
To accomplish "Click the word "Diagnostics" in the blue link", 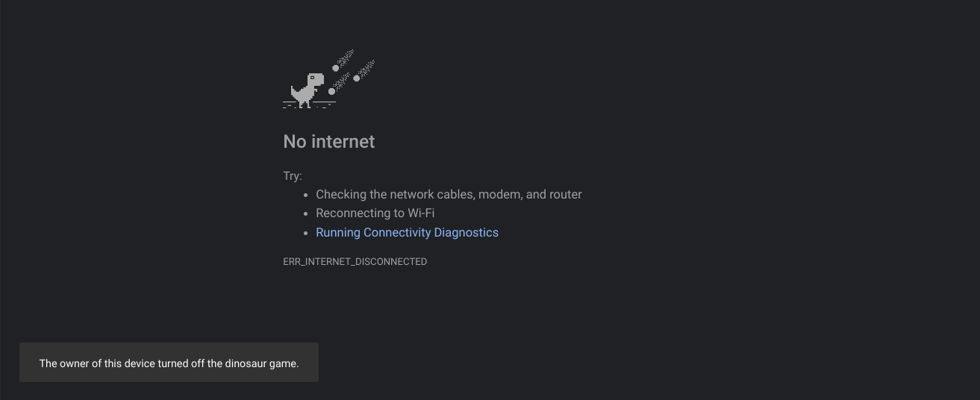I will pyautogui.click(x=466, y=232).
